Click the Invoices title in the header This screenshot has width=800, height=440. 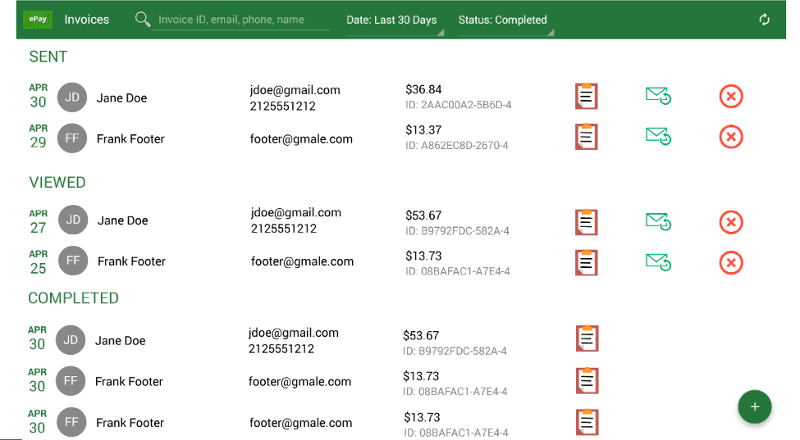(x=87, y=19)
